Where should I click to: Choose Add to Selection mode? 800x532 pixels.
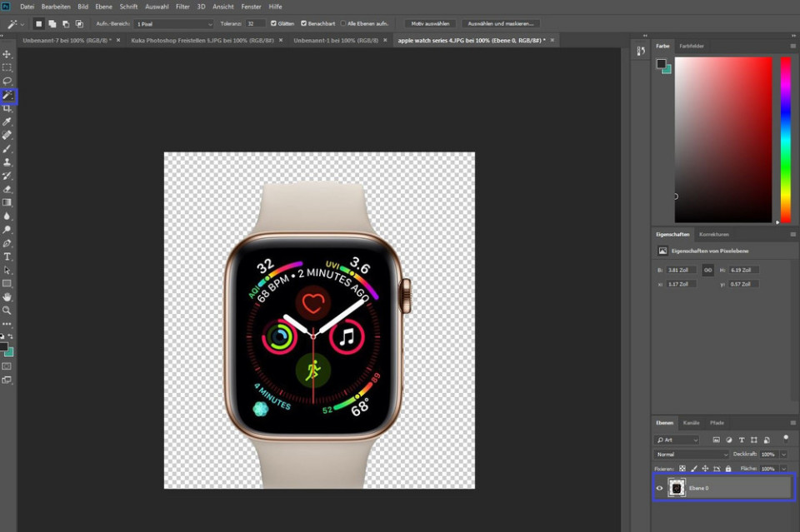pos(52,24)
